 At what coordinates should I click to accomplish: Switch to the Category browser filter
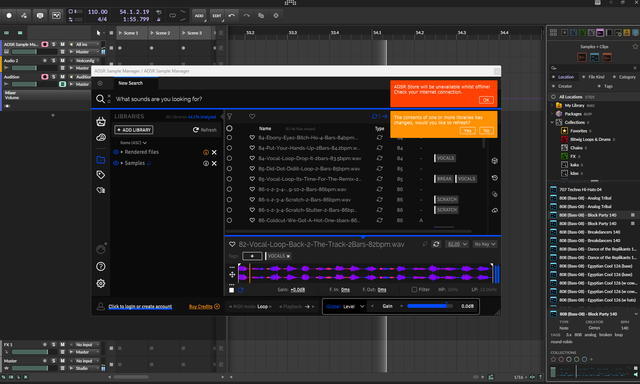pos(627,77)
